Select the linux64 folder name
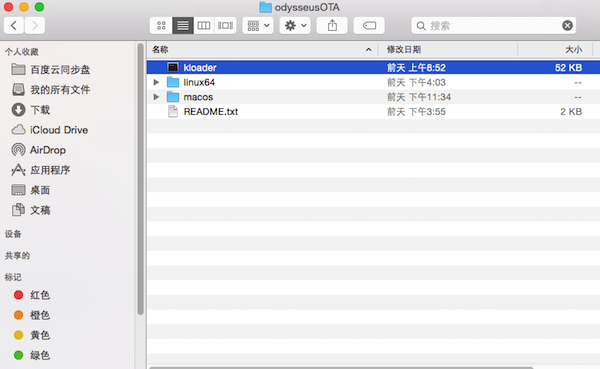This screenshot has height=369, width=600. click(199, 82)
